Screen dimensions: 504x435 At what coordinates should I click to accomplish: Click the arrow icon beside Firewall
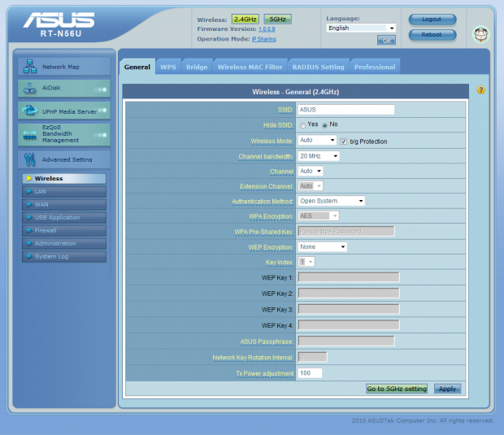click(29, 231)
